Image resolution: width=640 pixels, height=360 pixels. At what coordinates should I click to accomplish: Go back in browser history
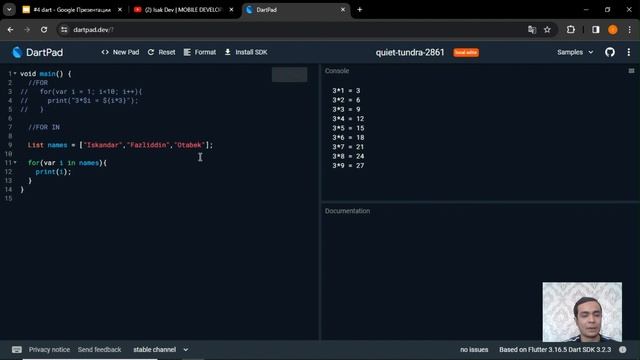tap(10, 30)
